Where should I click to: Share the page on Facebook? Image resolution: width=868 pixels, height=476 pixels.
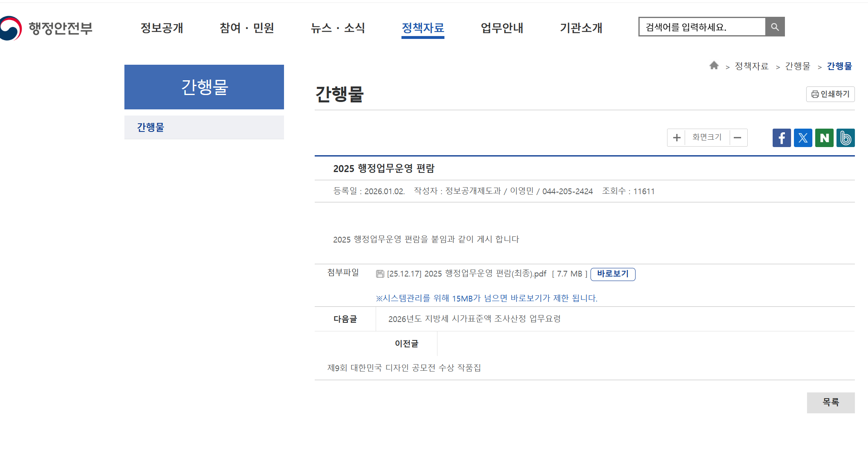pos(782,138)
